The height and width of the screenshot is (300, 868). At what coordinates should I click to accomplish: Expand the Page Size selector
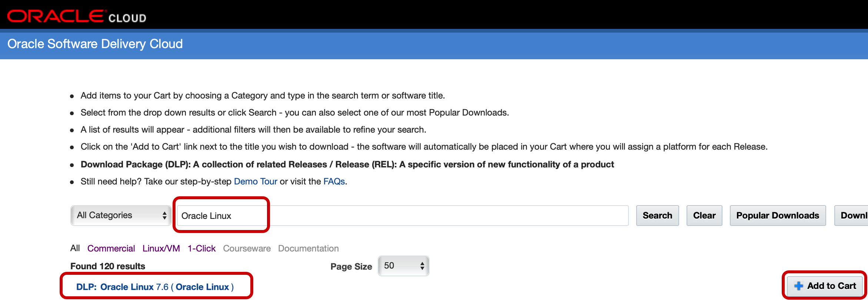pos(403,266)
